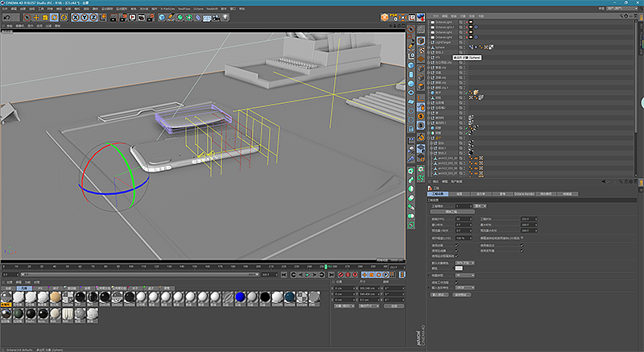Toggle the 使用动画 checkbox
The height and width of the screenshot is (352, 644).
456,246
